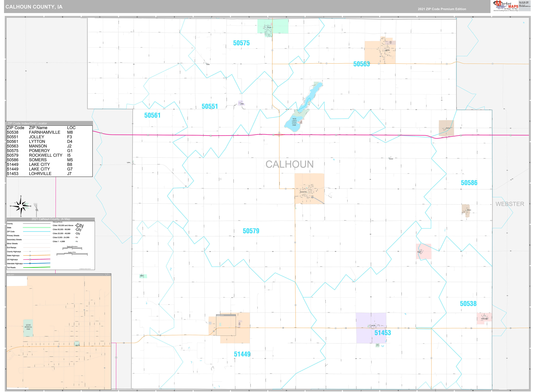Click the US Highways legend entry

(x=12, y=260)
